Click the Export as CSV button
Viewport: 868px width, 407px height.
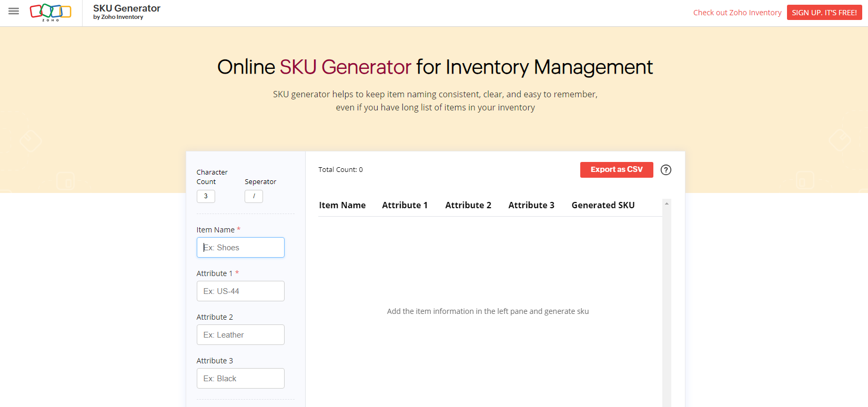tap(616, 170)
